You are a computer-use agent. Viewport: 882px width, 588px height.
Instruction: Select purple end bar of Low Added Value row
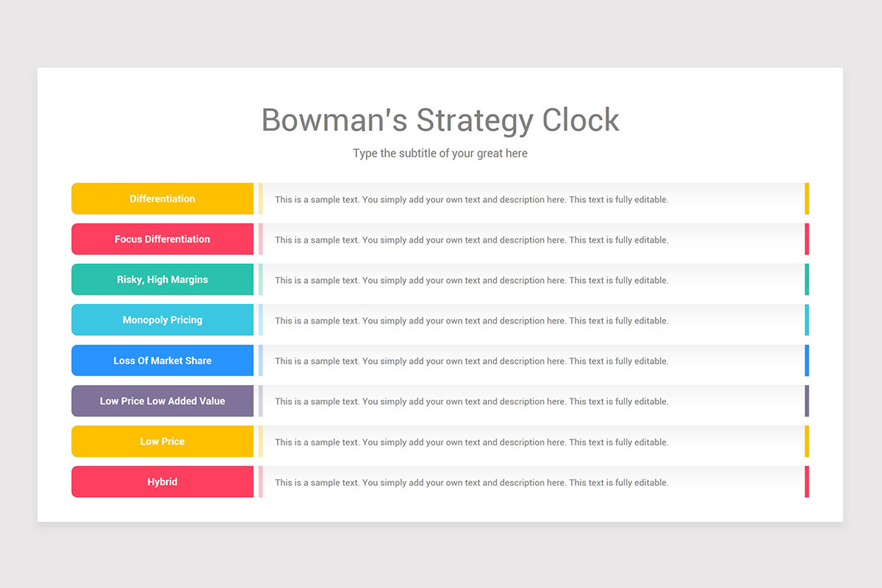click(807, 401)
